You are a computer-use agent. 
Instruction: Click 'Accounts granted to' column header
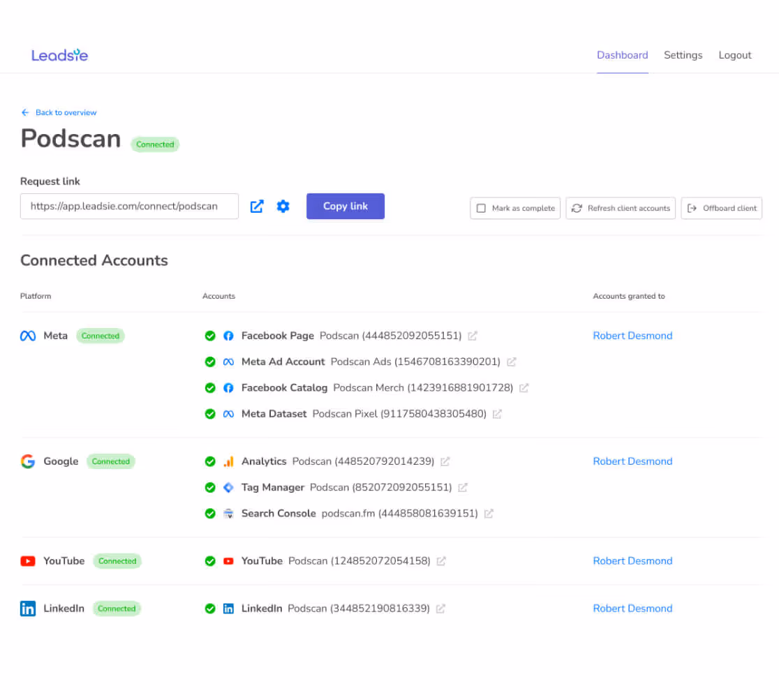click(x=628, y=296)
